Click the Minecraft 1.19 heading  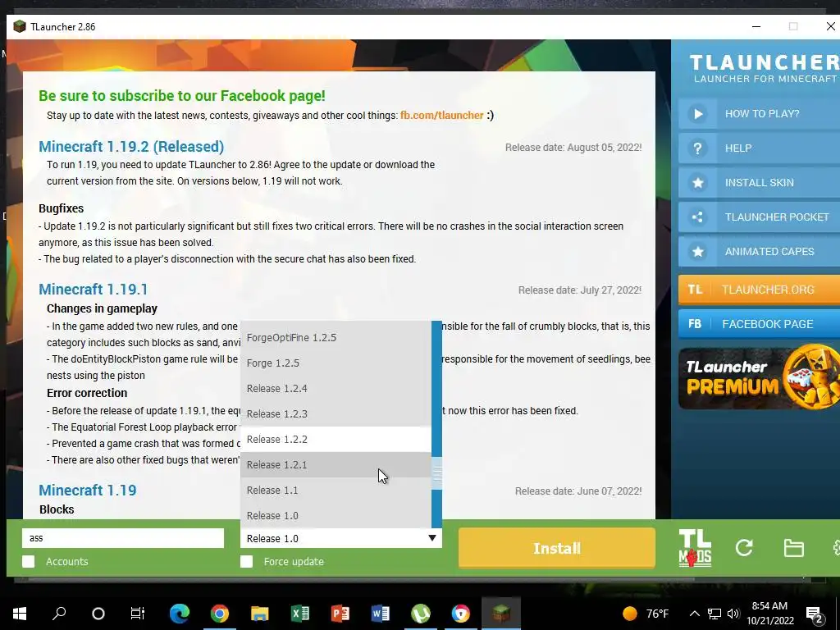pyautogui.click(x=87, y=491)
